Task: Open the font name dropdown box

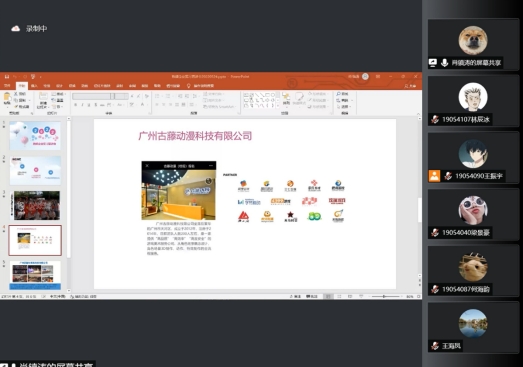Action: pyautogui.click(x=93, y=96)
